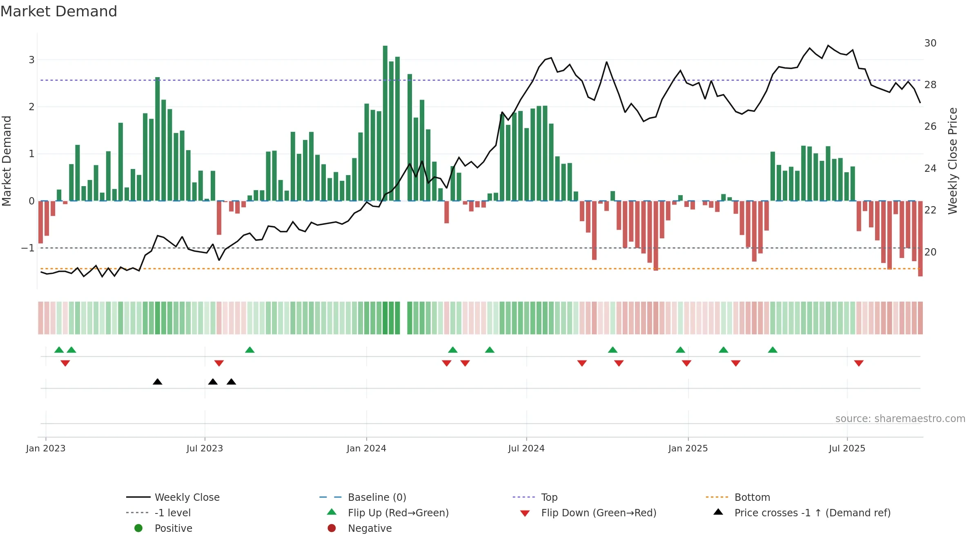The height and width of the screenshot is (551, 980).
Task: Click the 'Jan 2024' x-axis label
Action: [367, 449]
